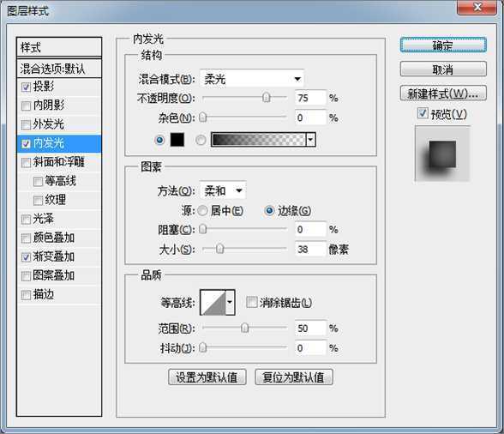Click the 阻塞 choke value field
This screenshot has height=434, width=504.
(x=310, y=229)
